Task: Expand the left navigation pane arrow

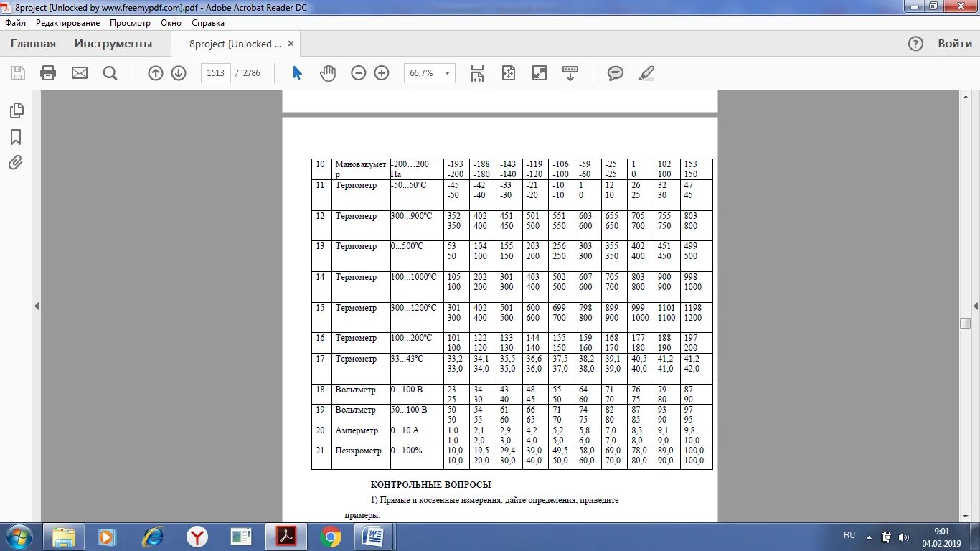Action: (x=37, y=306)
